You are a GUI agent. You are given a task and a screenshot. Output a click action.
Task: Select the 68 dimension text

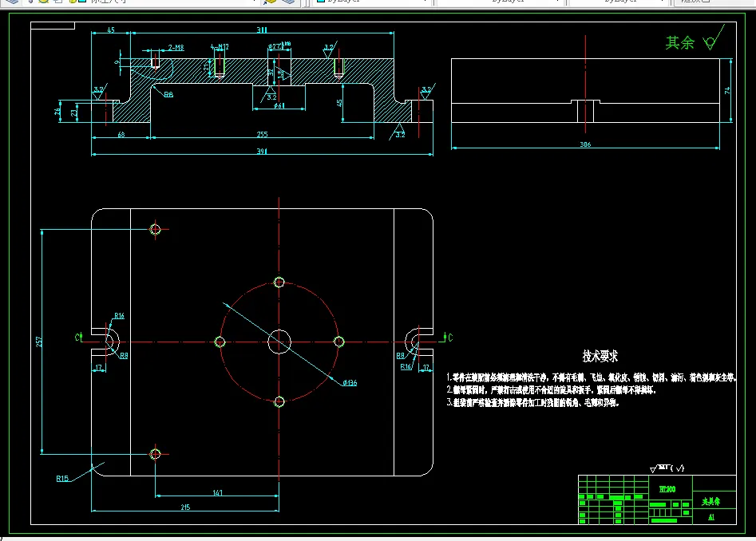(x=121, y=134)
